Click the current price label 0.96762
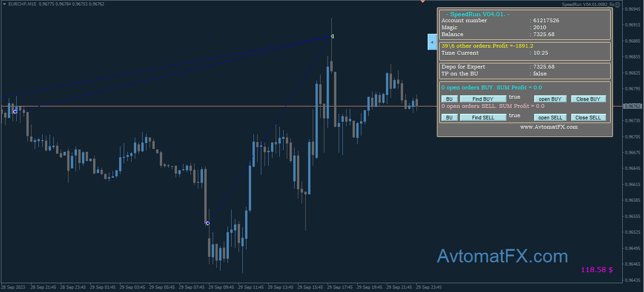 point(633,106)
